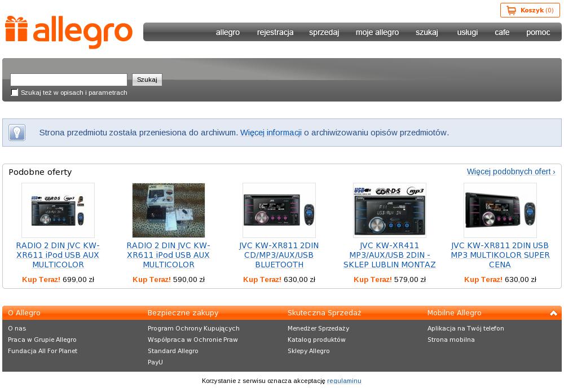Viewport: 564px width, 392px height.
Task: Open 'JVC KW-XR811 2DIN CD/MP3/AUX/USB BLUETOOTH' link
Action: (279, 255)
